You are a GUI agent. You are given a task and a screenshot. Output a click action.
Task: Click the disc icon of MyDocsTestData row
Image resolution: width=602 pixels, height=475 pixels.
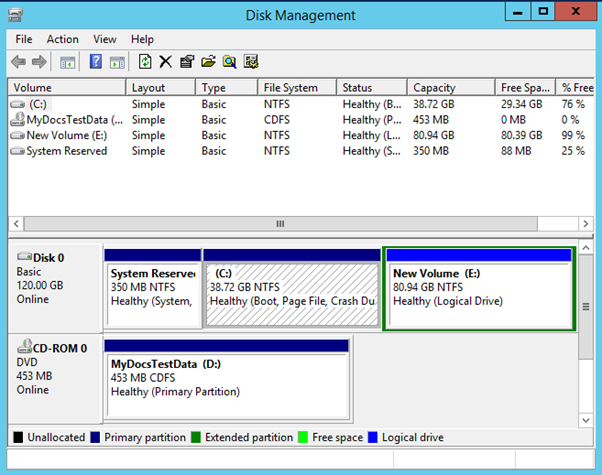pyautogui.click(x=17, y=119)
